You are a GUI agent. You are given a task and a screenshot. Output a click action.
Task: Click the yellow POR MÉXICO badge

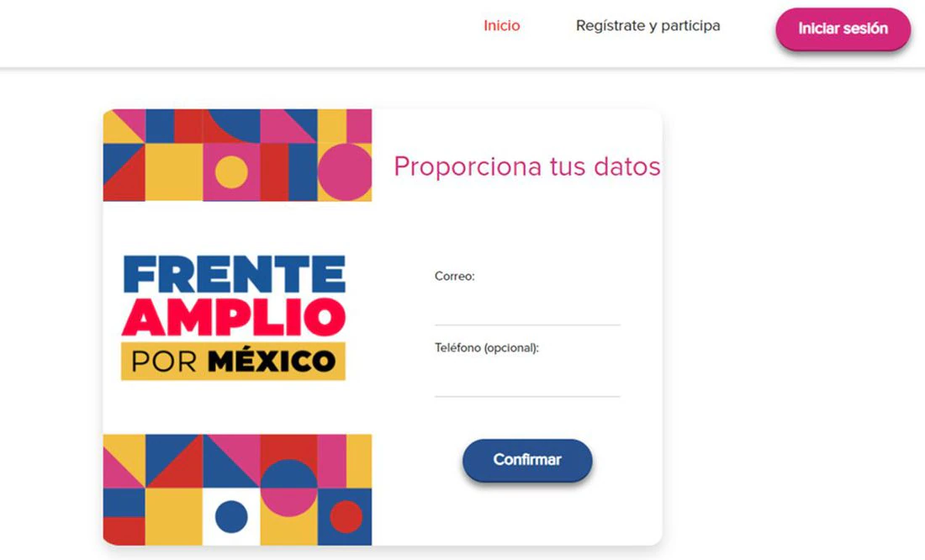pos(233,361)
